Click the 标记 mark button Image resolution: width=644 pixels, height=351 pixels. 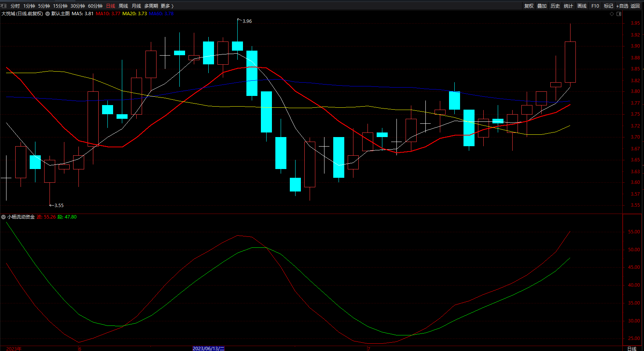609,6
